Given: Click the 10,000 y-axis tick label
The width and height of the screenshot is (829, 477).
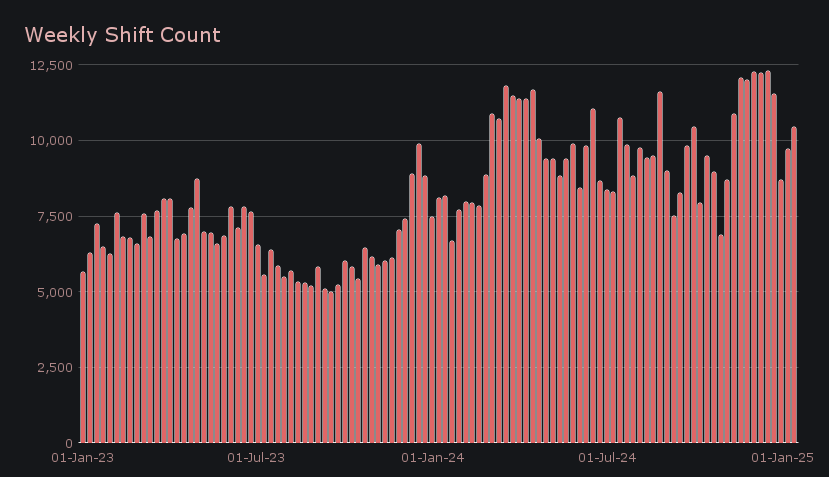Looking at the screenshot, I should tap(49, 140).
